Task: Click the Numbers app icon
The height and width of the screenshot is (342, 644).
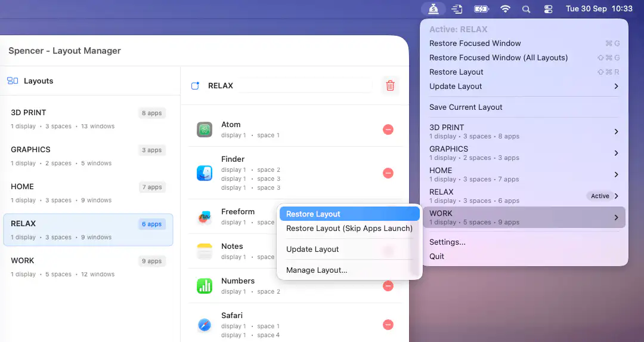Action: click(205, 286)
